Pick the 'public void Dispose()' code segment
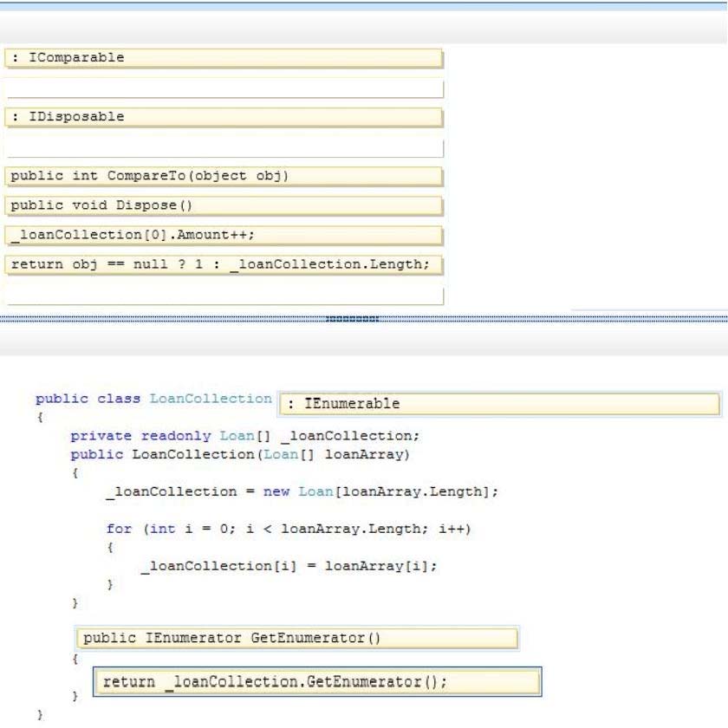This screenshot has width=728, height=728. point(224,205)
